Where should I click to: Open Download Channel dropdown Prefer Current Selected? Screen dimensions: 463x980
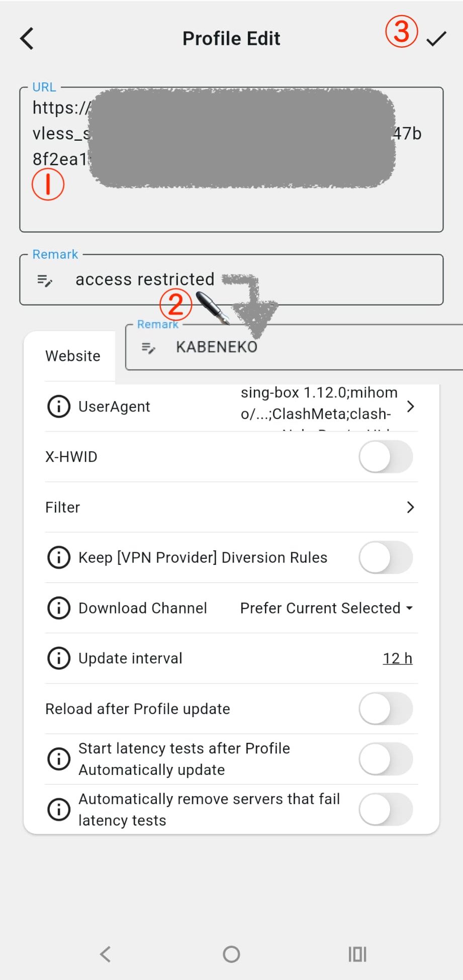click(326, 608)
